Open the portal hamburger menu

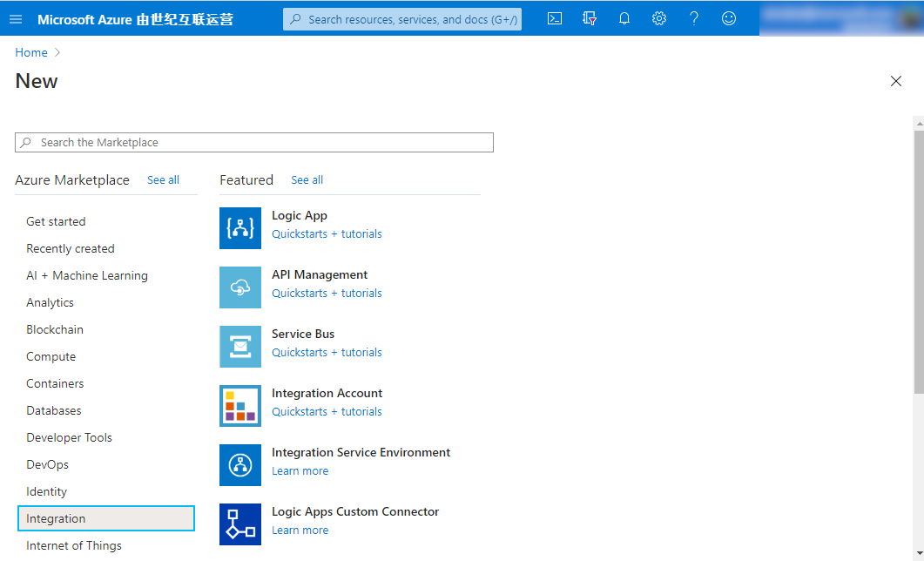pos(16,19)
